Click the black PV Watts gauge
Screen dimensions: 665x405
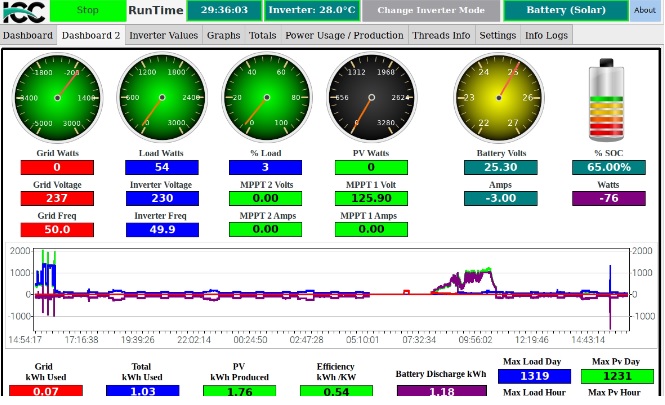point(371,98)
